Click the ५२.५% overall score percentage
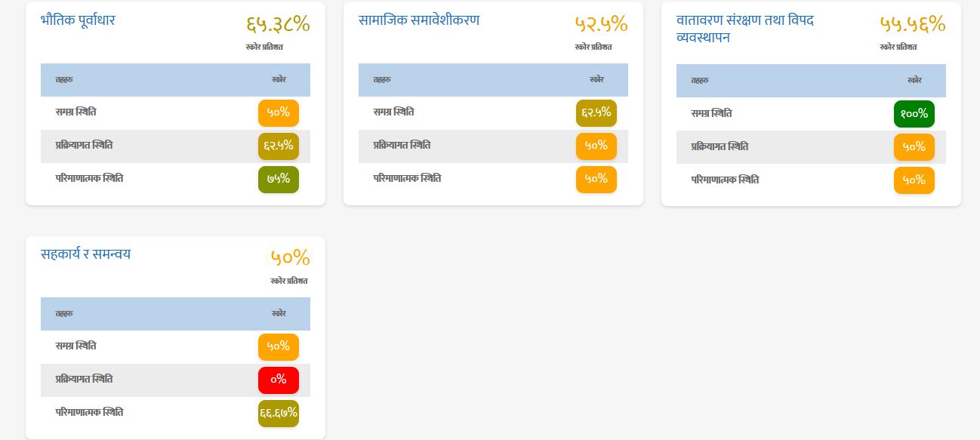 pyautogui.click(x=600, y=24)
